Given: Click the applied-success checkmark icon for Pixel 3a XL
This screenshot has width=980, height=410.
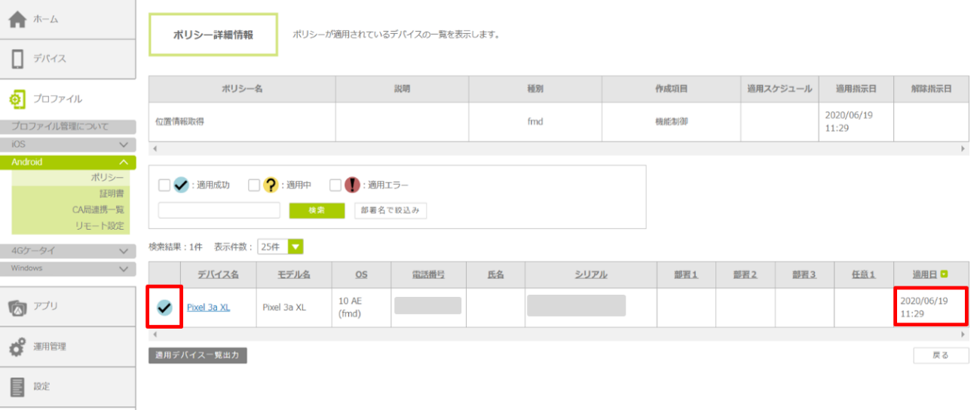Looking at the screenshot, I should pyautogui.click(x=164, y=307).
